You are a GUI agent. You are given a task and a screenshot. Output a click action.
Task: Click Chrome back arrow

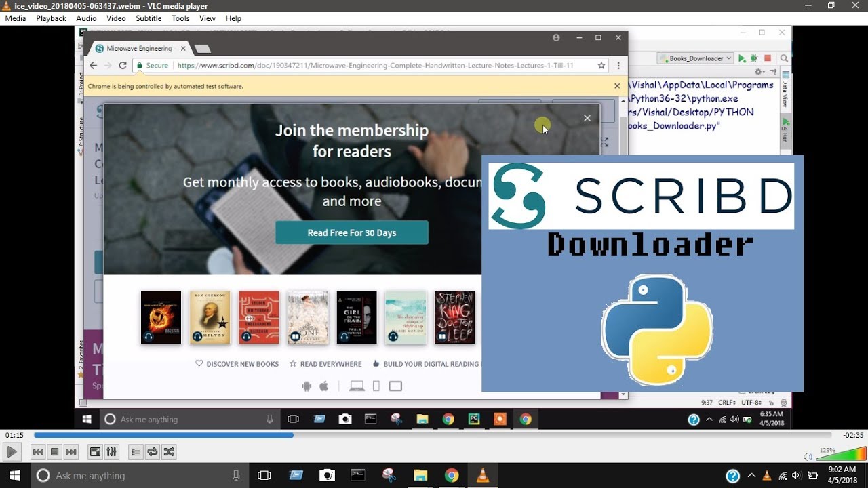coord(93,66)
